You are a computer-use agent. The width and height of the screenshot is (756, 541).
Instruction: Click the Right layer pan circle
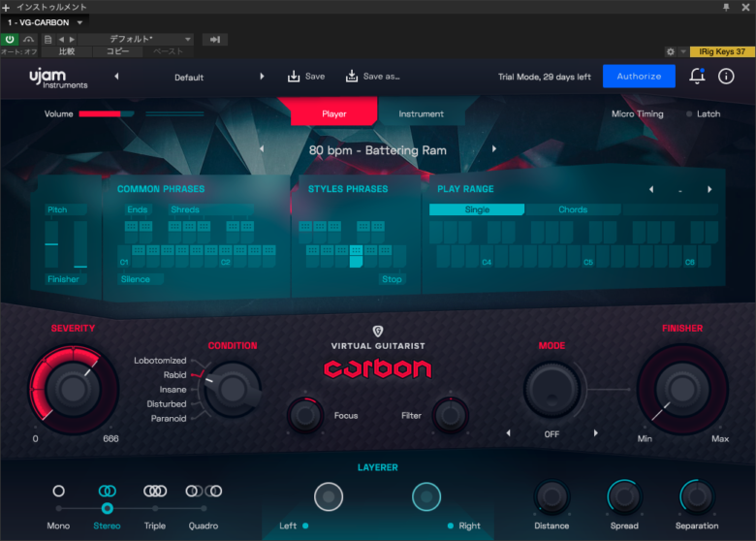[x=426, y=496]
